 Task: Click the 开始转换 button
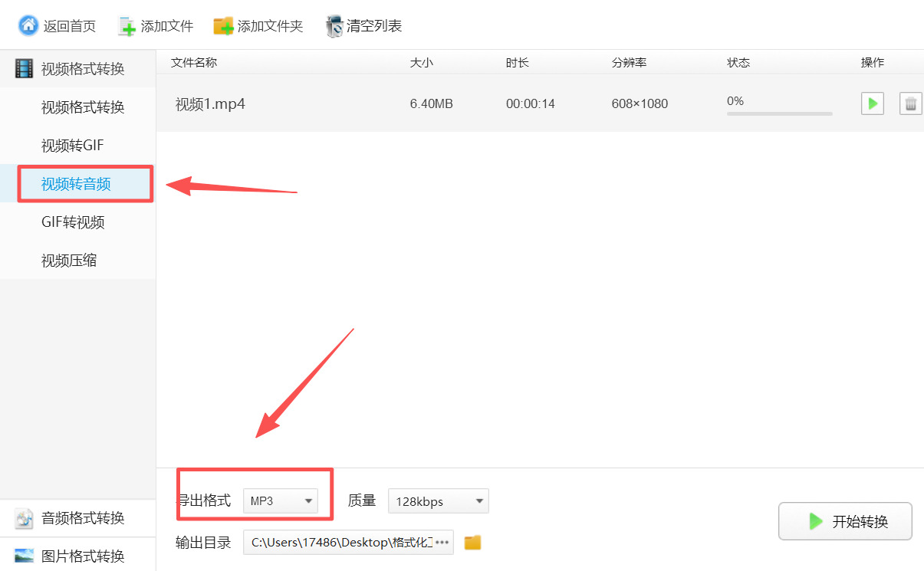[845, 521]
